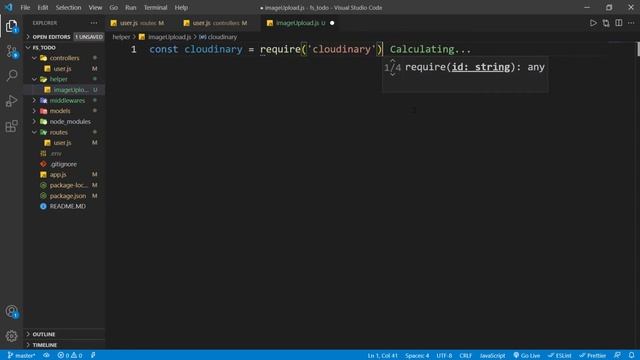Expand the Outline section
This screenshot has height=360, width=640.
tap(64, 334)
